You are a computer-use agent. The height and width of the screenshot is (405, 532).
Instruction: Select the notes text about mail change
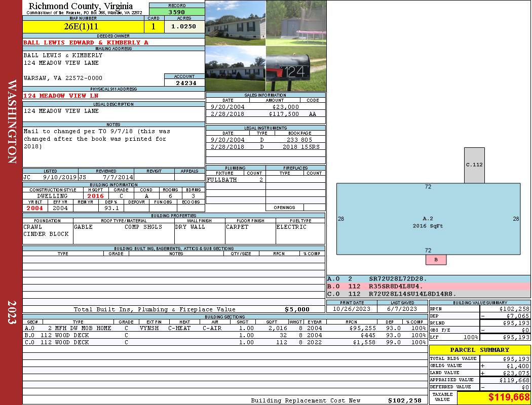point(97,139)
